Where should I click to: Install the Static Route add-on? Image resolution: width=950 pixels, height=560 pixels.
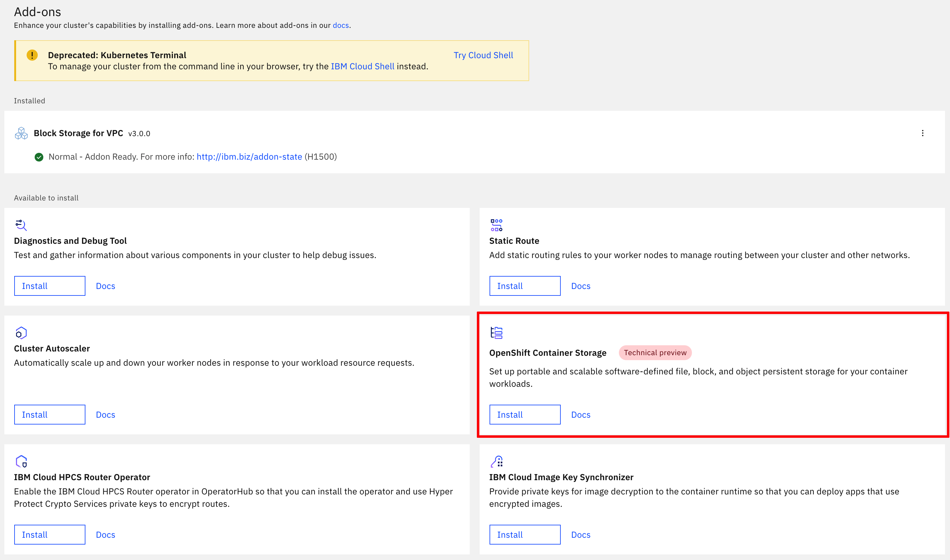pos(525,286)
